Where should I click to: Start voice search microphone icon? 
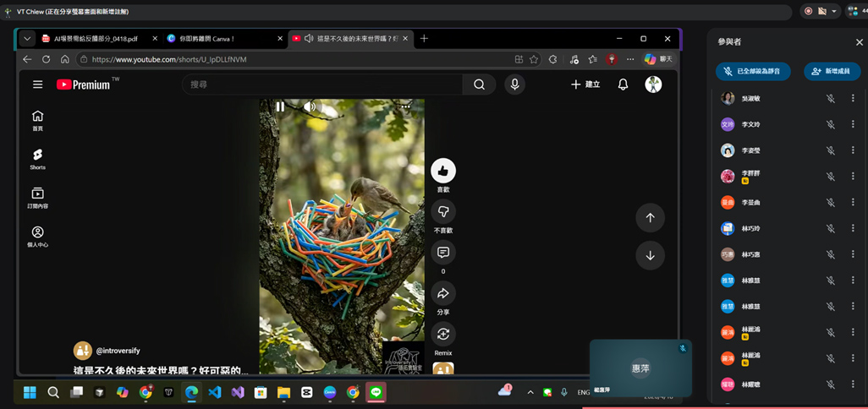coord(515,84)
